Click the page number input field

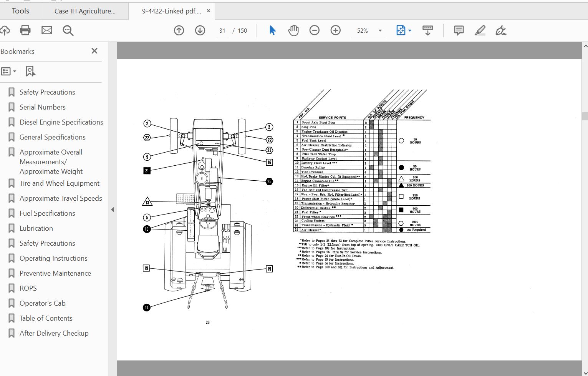click(222, 31)
